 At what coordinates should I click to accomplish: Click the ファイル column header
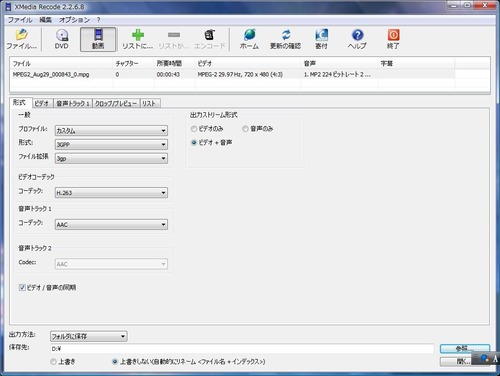62,63
